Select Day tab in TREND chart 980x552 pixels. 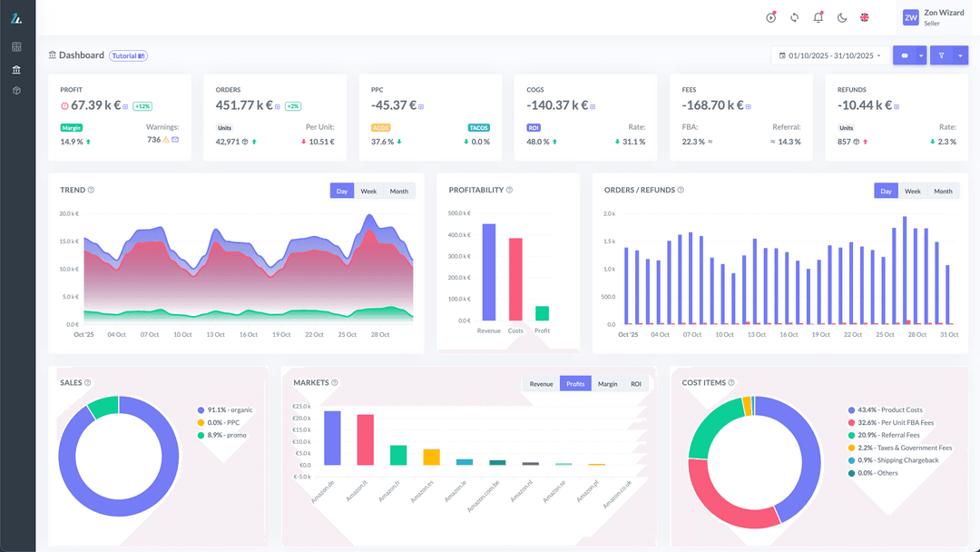[x=342, y=192]
